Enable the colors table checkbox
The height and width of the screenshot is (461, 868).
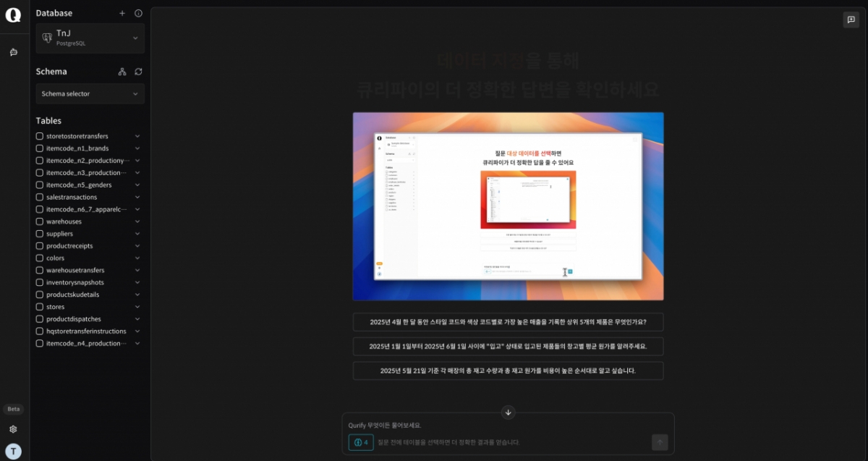pos(39,258)
